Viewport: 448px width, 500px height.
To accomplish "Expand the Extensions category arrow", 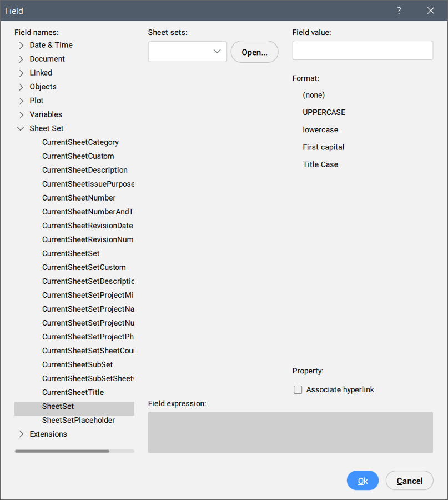I will (x=21, y=434).
